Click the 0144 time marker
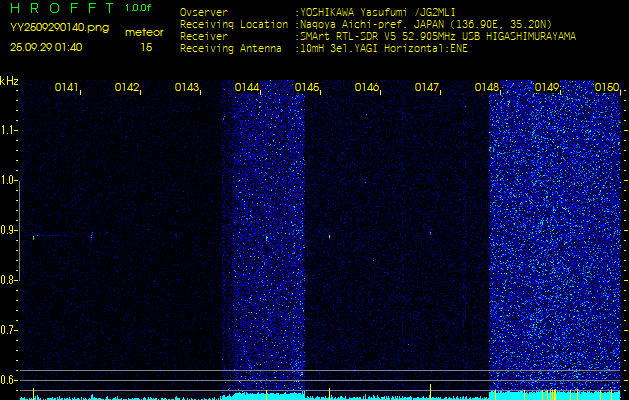Viewport: 629px width, 400px height. (246, 87)
